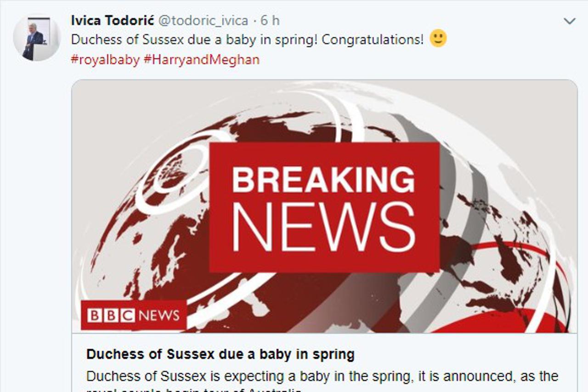Click the red BREAKING NEWS banner center
This screenshot has height=392, width=588.
tap(324, 207)
